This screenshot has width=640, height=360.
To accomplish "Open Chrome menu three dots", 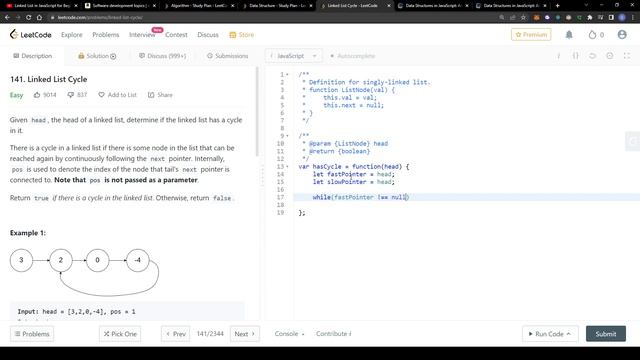I will coord(633,18).
